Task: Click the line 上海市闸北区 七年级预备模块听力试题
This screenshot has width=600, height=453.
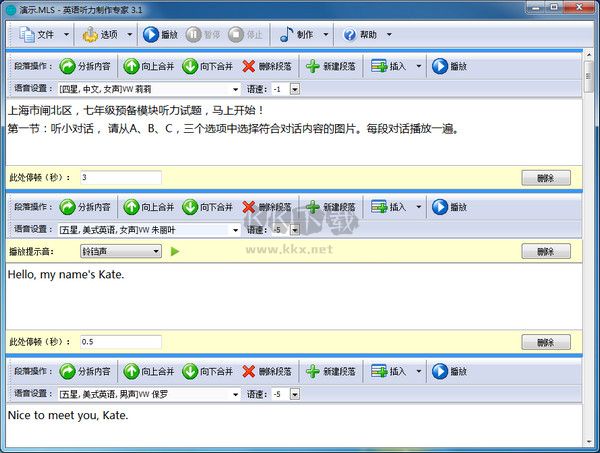Action: (135, 111)
